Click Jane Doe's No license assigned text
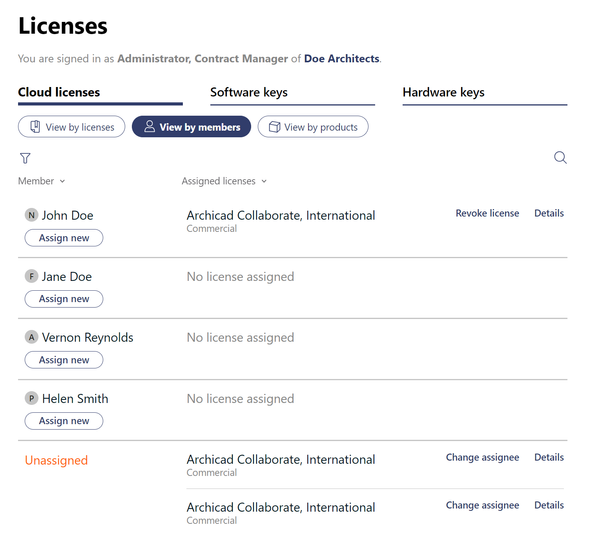The width and height of the screenshot is (600, 552). pyautogui.click(x=240, y=277)
